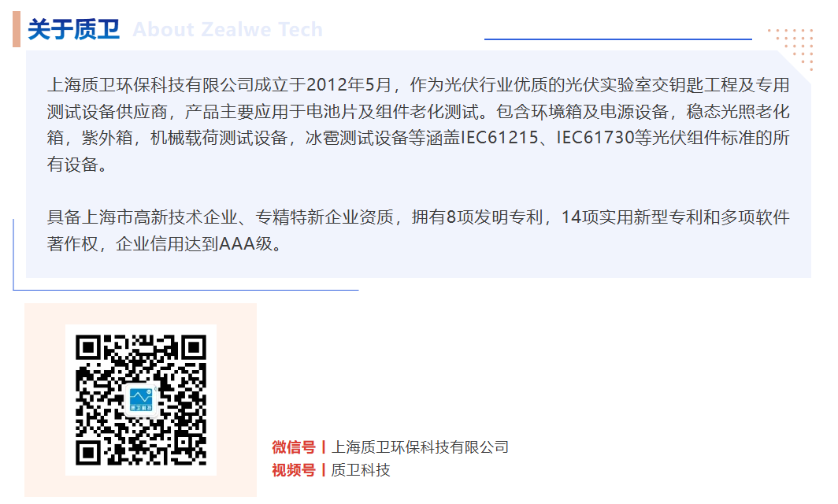Click the top-right QR finder square
The width and height of the screenshot is (838, 504).
tap(194, 349)
